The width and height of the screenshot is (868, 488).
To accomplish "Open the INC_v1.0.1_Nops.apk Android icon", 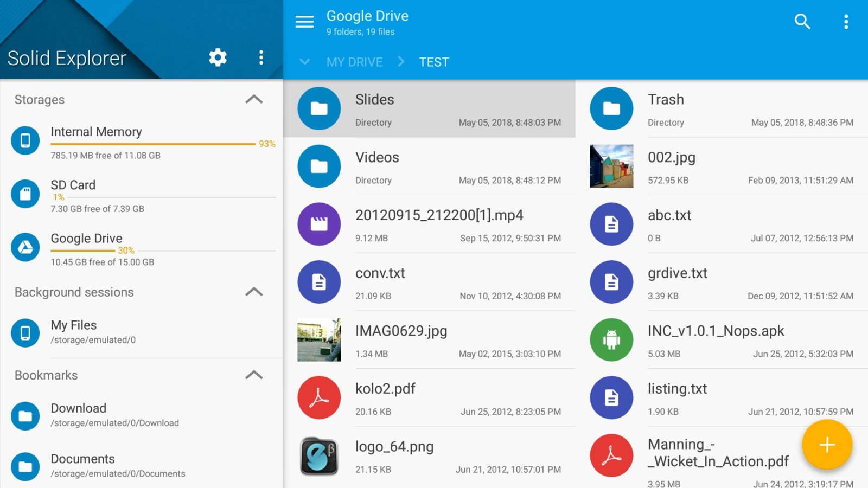I will tap(611, 339).
